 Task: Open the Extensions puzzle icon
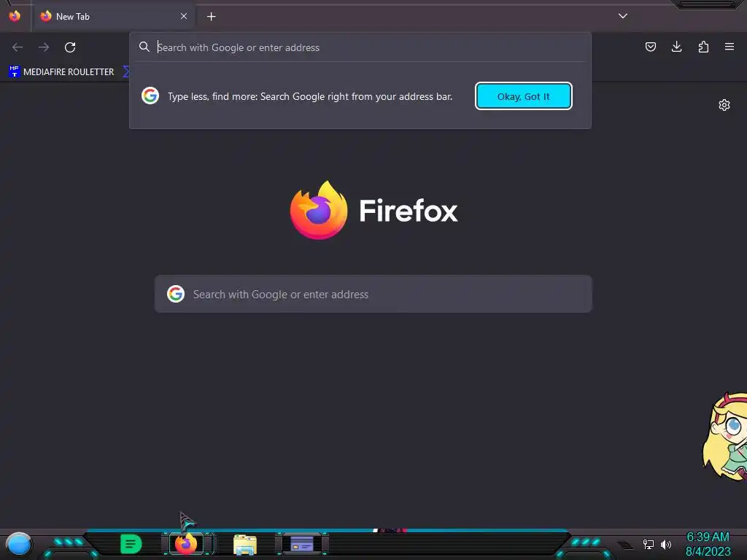703,47
